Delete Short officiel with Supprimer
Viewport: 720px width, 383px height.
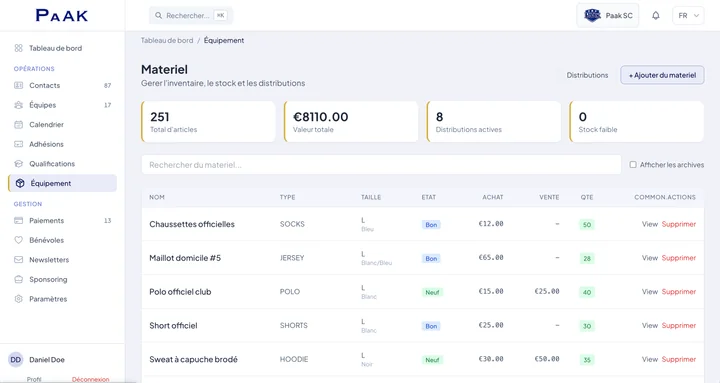679,325
